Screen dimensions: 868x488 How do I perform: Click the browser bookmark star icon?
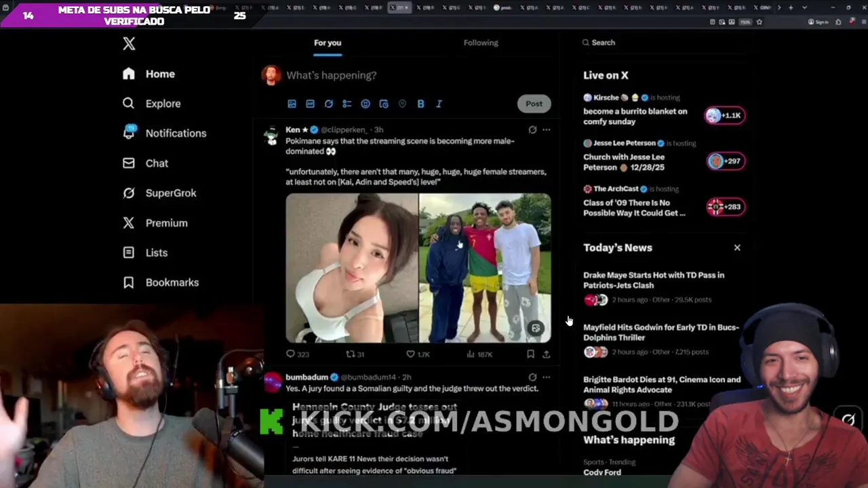tap(759, 22)
